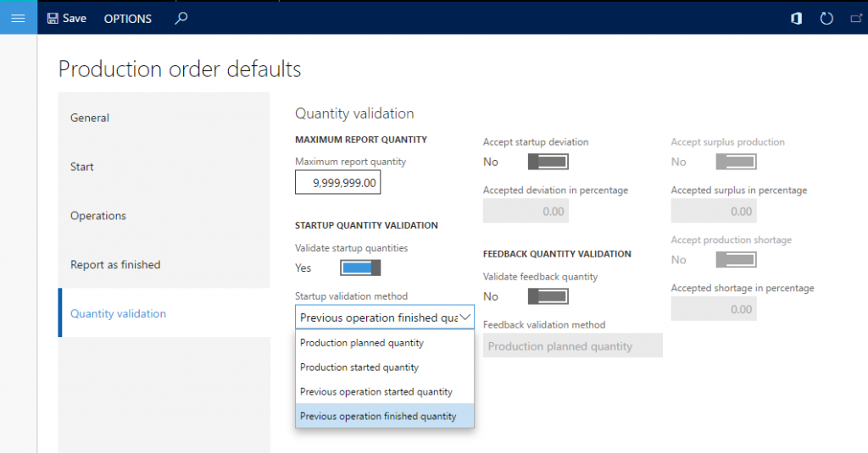The width and height of the screenshot is (868, 453).
Task: Click the refresh icon
Action: (826, 19)
